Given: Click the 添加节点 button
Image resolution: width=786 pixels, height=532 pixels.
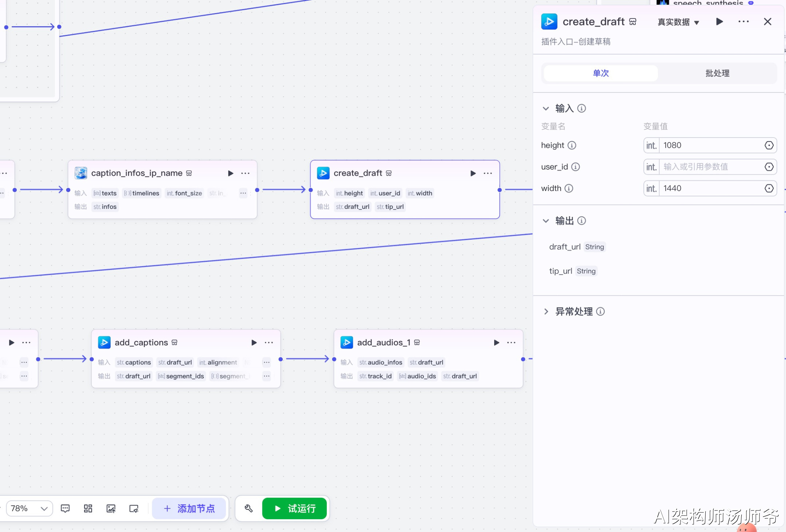Looking at the screenshot, I should click(x=189, y=508).
